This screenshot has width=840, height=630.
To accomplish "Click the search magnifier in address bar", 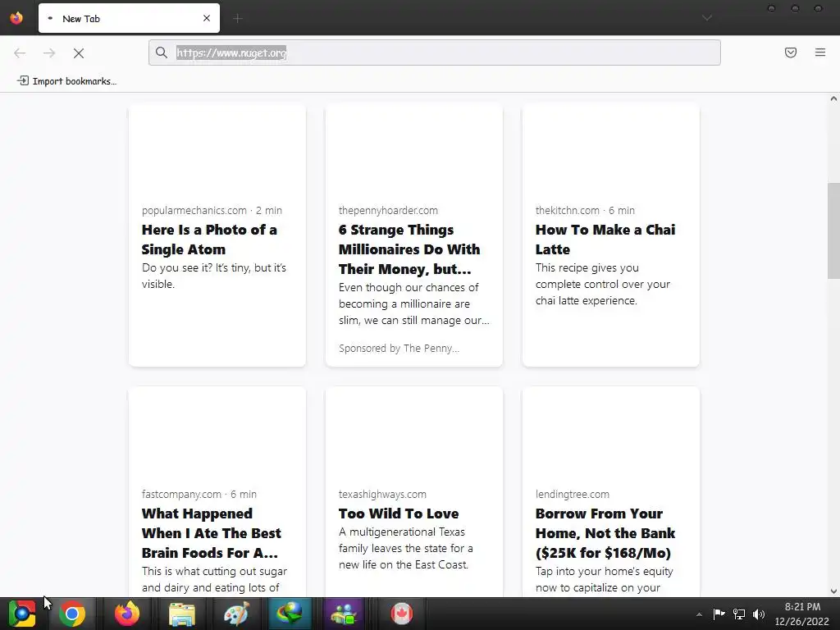I will click(162, 52).
